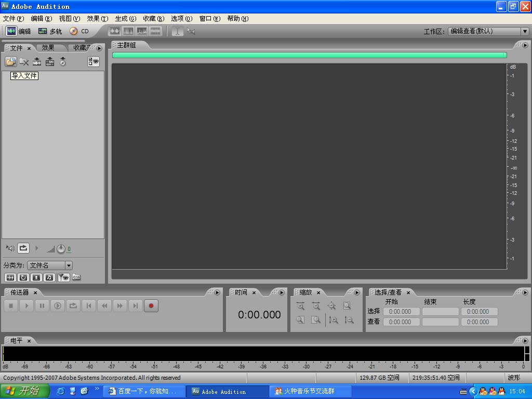Viewport: 532px width, 399px height.
Task: Expand the Transport panel options arrow
Action: tap(217, 292)
